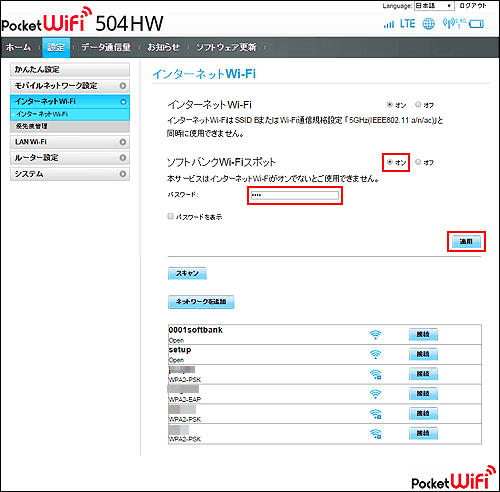Connect to the setup network

[423, 354]
